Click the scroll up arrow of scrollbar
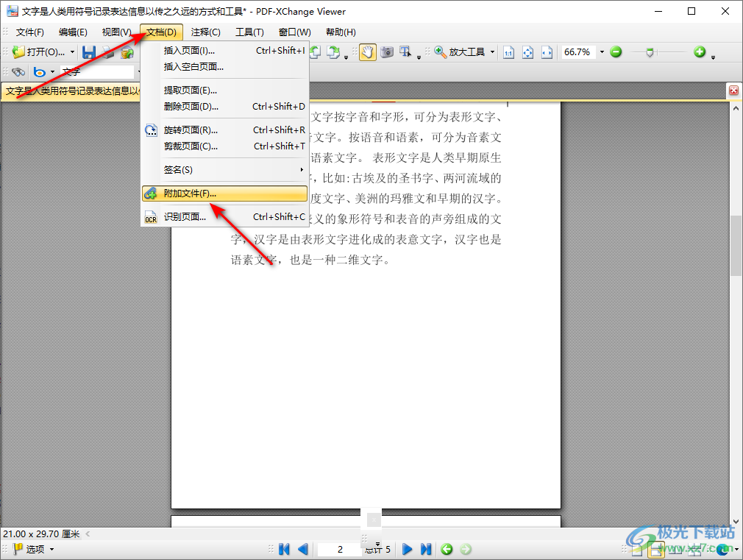The height and width of the screenshot is (560, 743). 736,108
